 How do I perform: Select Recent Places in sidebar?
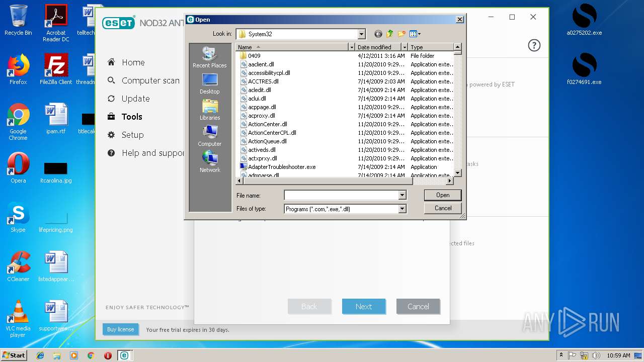(210, 57)
